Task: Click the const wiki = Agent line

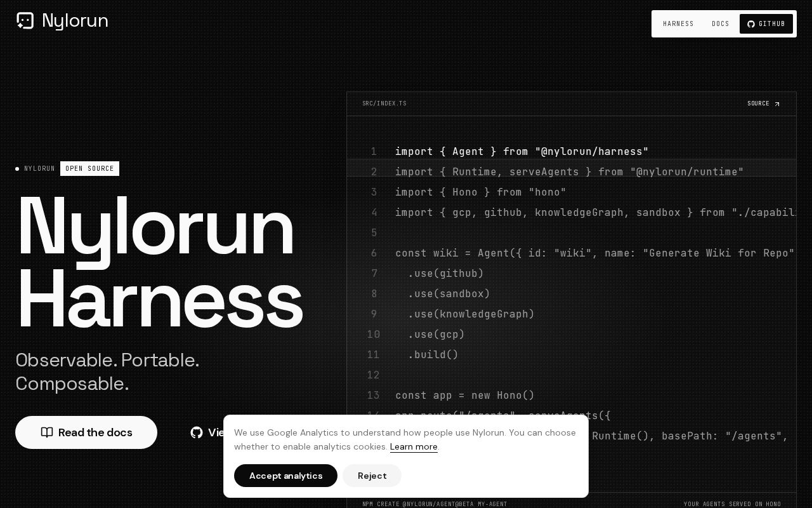Action: (595, 253)
